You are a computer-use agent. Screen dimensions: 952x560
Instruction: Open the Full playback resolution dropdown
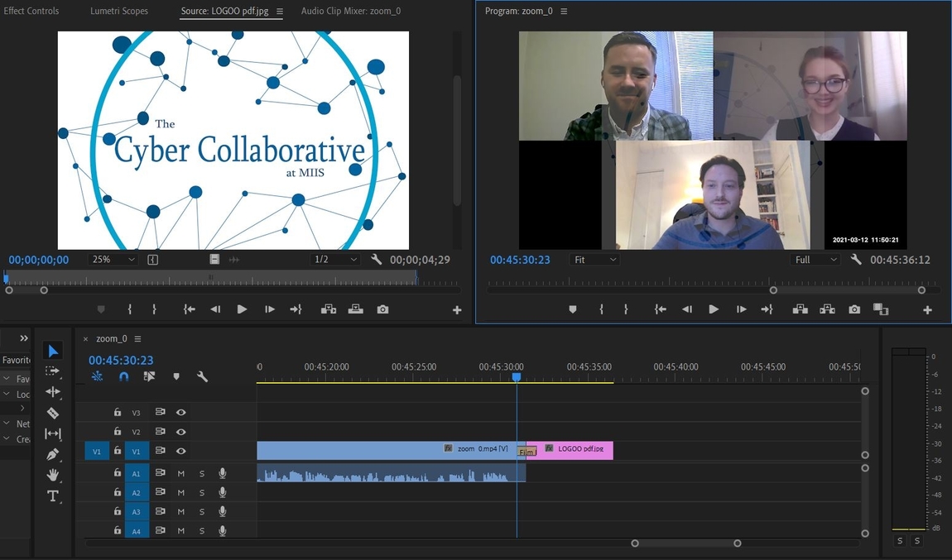(815, 260)
